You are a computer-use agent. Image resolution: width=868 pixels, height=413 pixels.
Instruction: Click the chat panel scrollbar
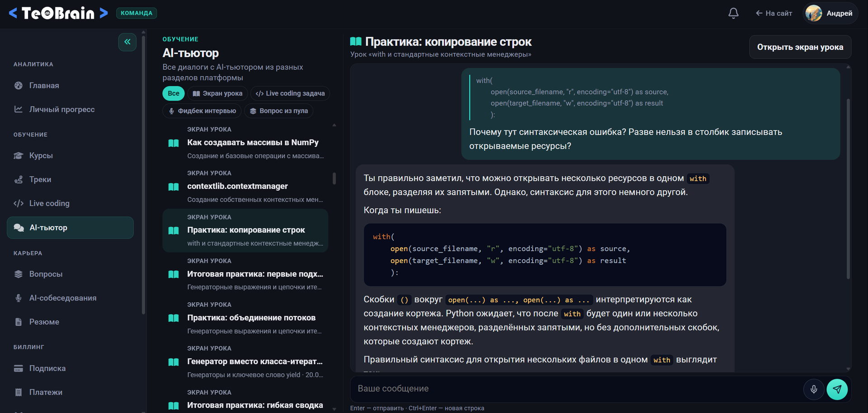[848, 189]
